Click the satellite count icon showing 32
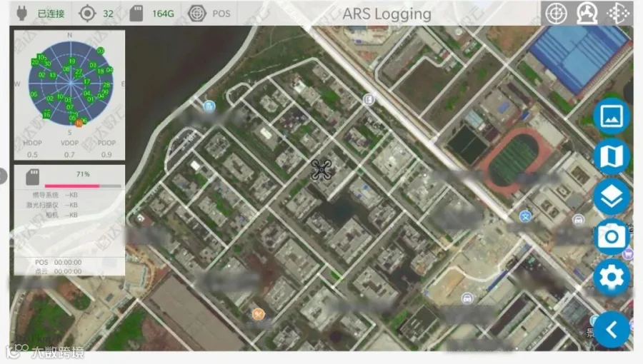Viewport: 643px width, 364px height. (87, 14)
